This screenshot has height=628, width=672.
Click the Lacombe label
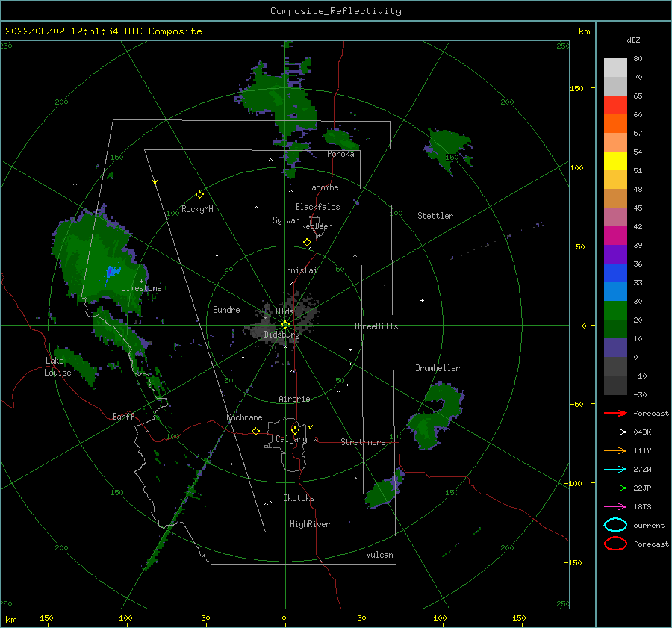323,187
